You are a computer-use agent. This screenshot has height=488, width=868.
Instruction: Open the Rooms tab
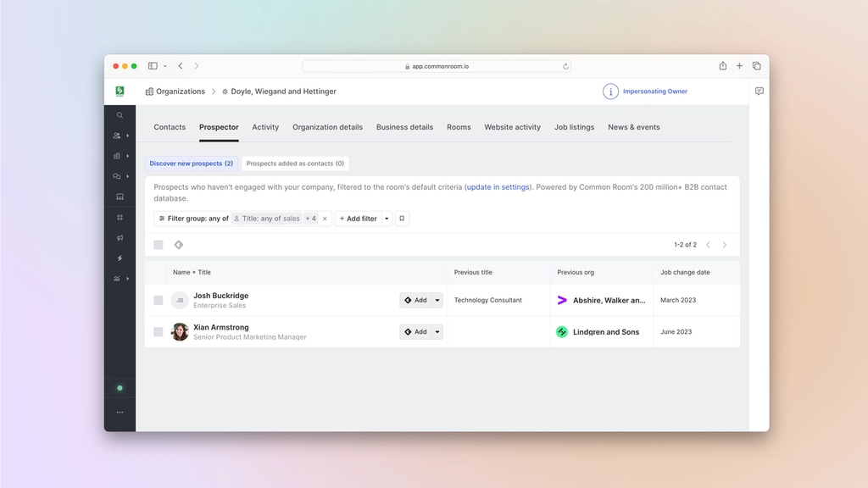459,127
